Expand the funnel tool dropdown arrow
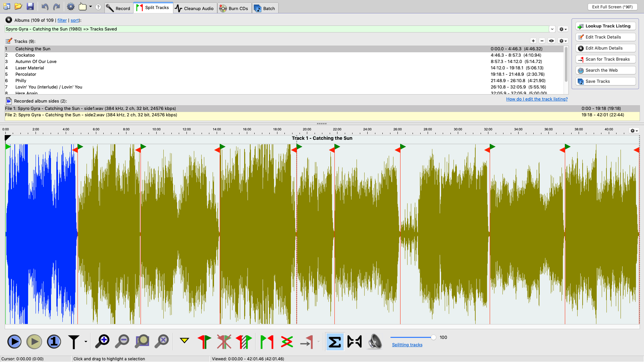The width and height of the screenshot is (644, 362). click(86, 342)
